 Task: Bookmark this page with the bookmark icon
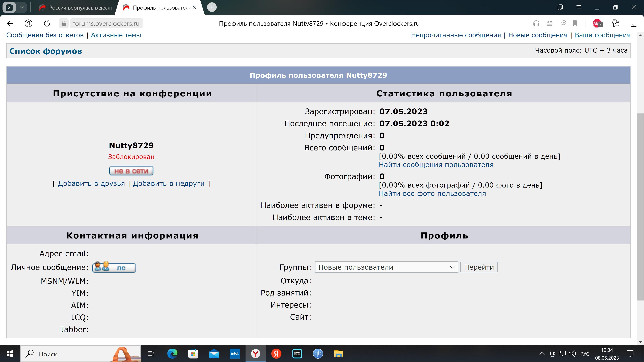pos(575,23)
